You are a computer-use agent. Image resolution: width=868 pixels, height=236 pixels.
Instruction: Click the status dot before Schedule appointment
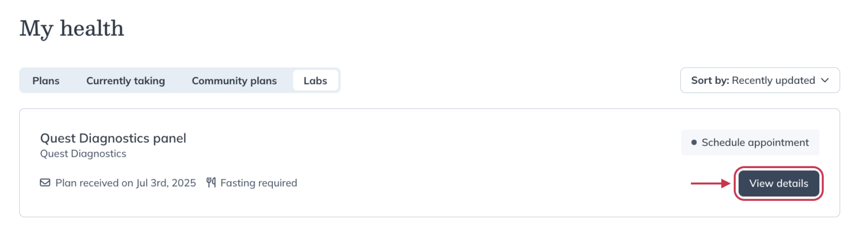[x=694, y=143]
